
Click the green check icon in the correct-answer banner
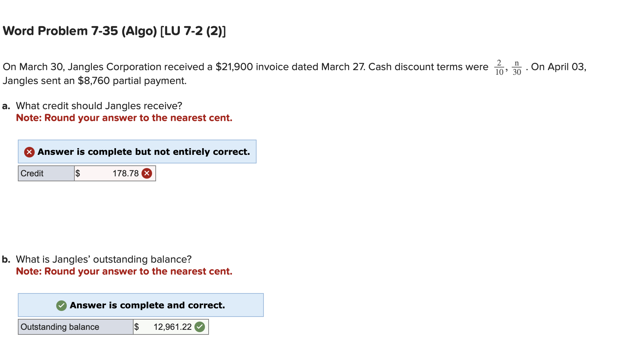coord(61,305)
